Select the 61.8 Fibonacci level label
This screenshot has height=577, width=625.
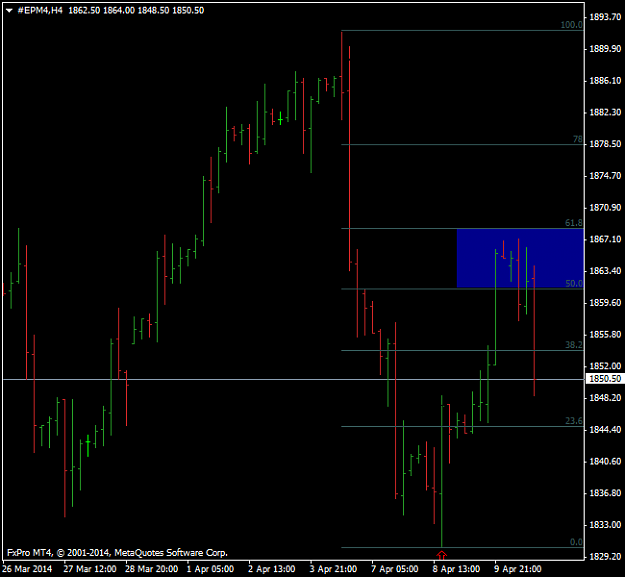tap(574, 223)
